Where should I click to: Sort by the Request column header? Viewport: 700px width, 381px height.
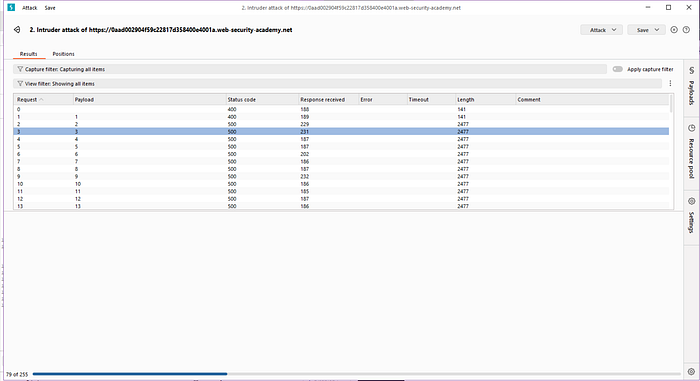[x=43, y=100]
